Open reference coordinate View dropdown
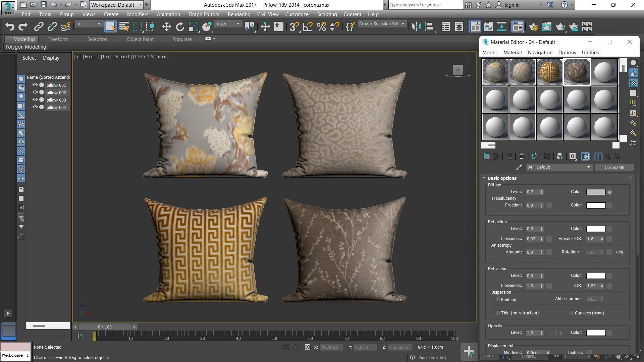Viewport: 644px width, 362px height. (x=228, y=24)
